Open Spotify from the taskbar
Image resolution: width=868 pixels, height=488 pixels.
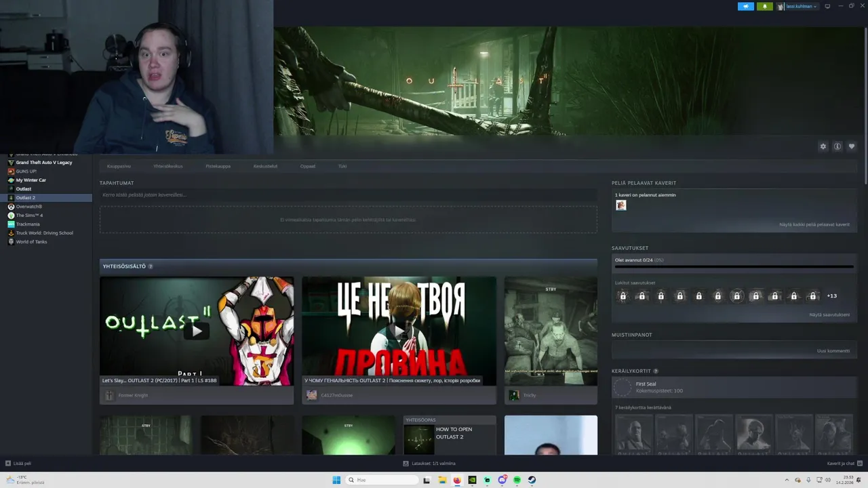coord(517,480)
